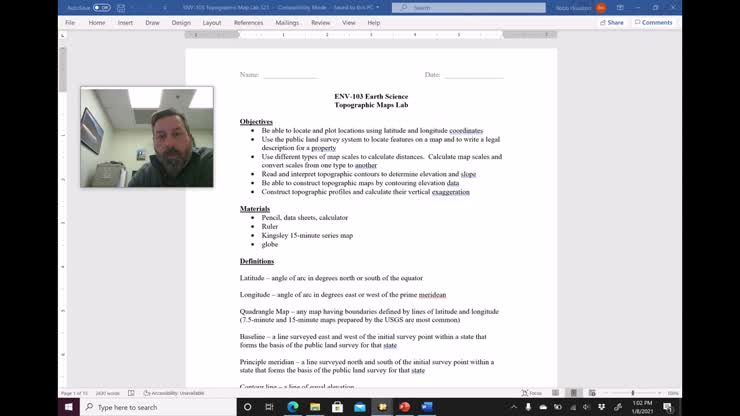Image resolution: width=740 pixels, height=416 pixels.
Task: Click the Save icon in title bar
Action: click(121, 8)
